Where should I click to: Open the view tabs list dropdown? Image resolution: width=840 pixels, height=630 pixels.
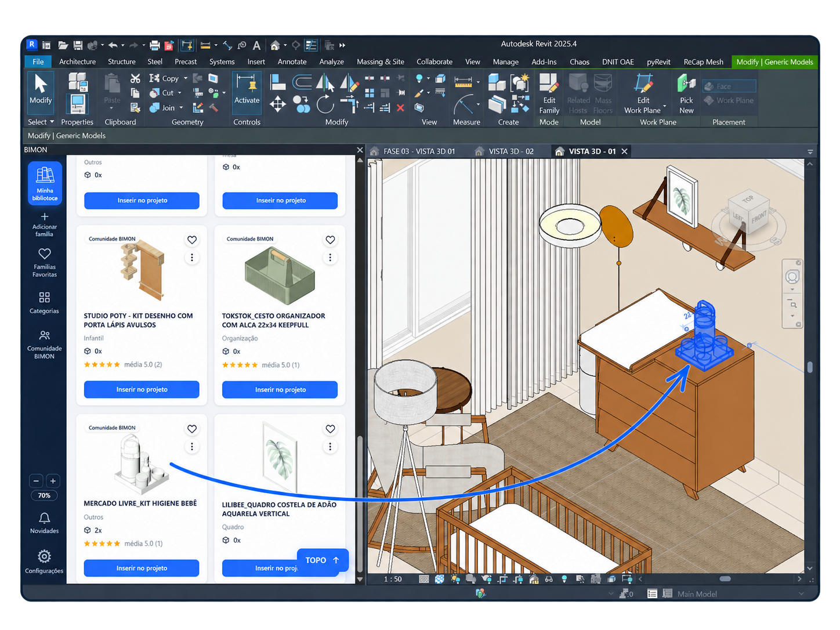click(810, 152)
